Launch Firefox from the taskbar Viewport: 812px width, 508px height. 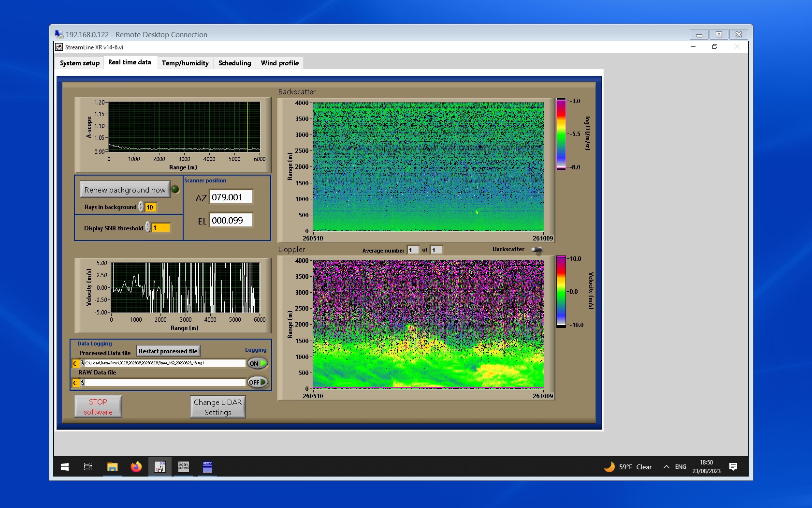(x=136, y=467)
